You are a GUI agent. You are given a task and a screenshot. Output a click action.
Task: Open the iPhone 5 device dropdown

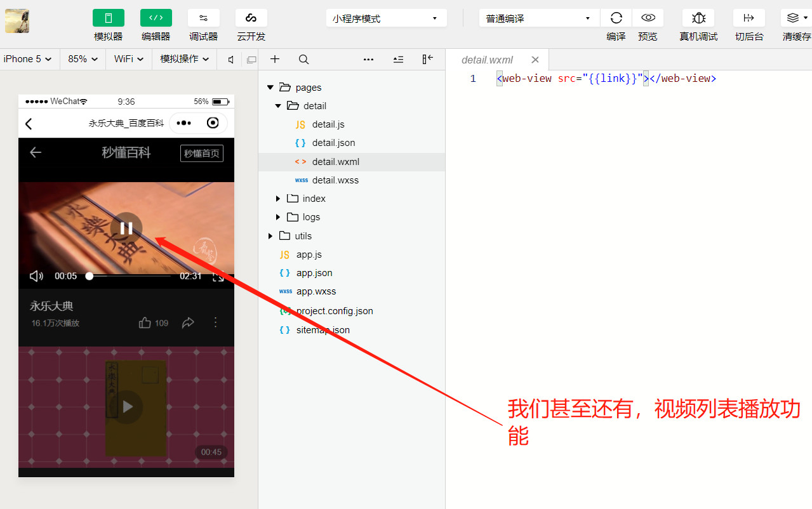28,59
